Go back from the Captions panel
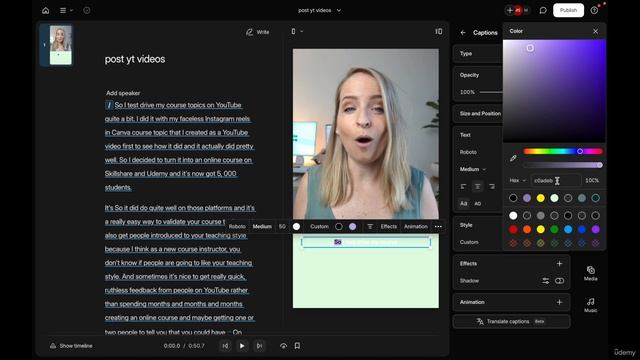Screen dimensions: 640x360 click(x=463, y=33)
